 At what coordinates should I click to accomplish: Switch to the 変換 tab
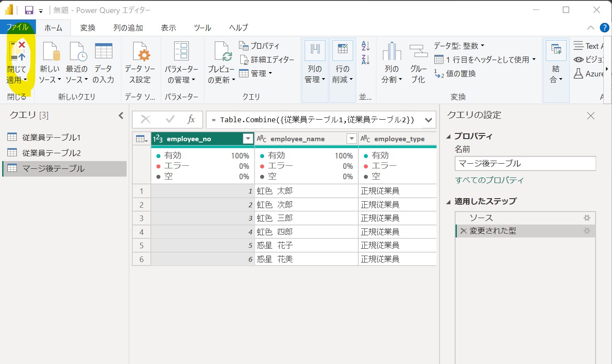[x=88, y=28]
